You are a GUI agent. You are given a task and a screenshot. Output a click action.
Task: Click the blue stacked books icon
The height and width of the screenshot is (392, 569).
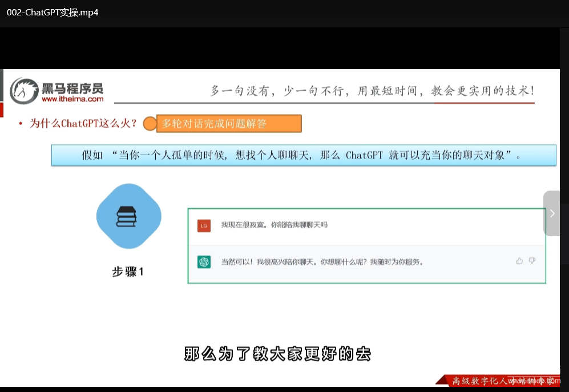click(128, 216)
